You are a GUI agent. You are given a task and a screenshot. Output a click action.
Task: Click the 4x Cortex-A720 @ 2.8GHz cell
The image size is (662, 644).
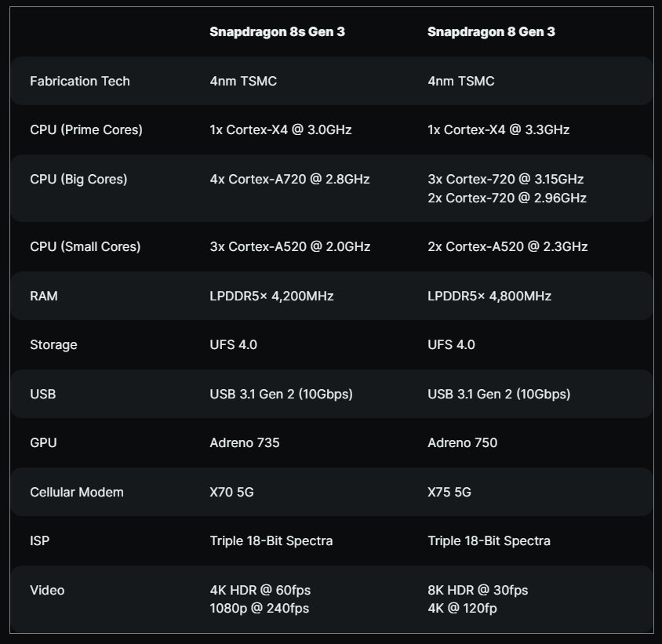289,179
